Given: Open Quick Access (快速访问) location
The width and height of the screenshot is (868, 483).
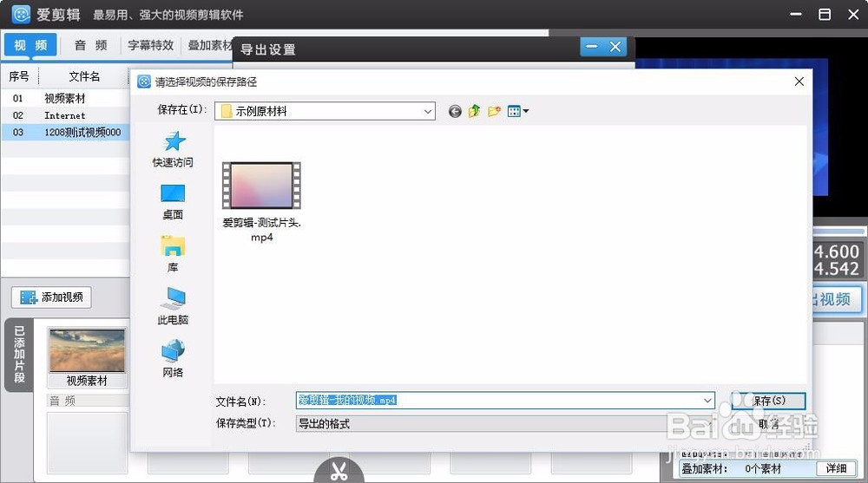Looking at the screenshot, I should coord(173,149).
